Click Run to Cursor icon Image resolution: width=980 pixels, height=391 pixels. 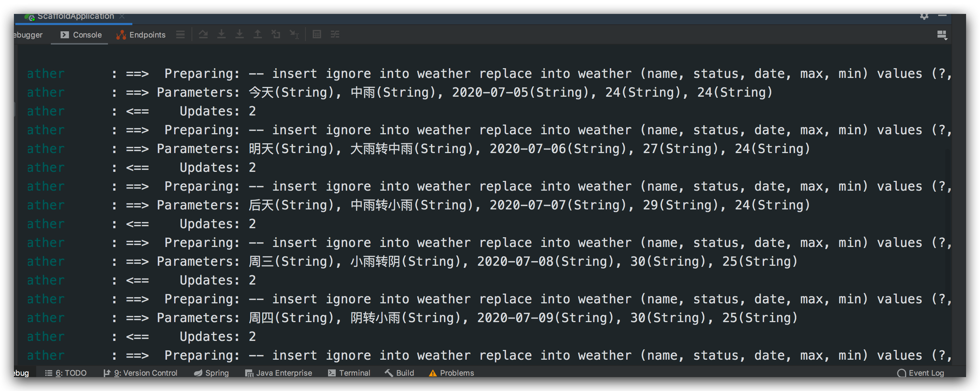tap(294, 34)
